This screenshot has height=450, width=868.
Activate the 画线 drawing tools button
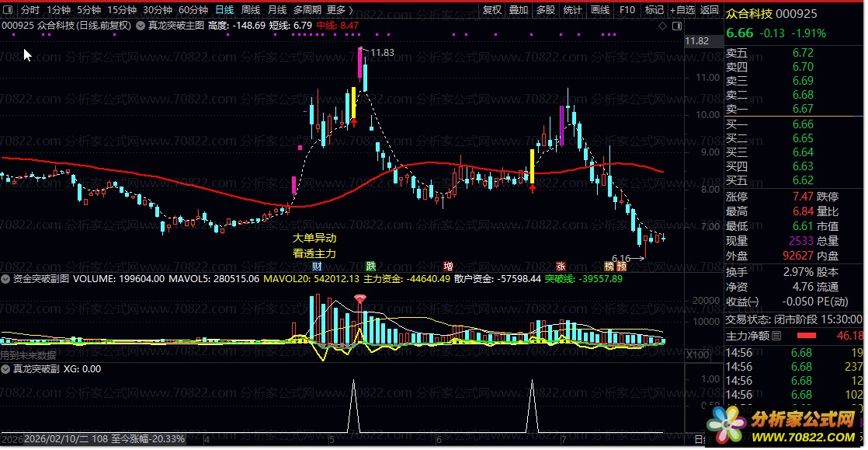point(600,9)
